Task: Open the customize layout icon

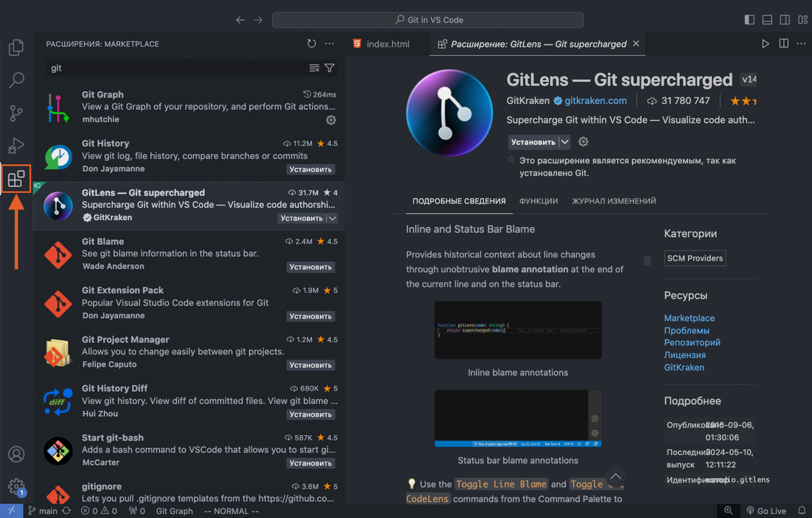Action: 803,19
